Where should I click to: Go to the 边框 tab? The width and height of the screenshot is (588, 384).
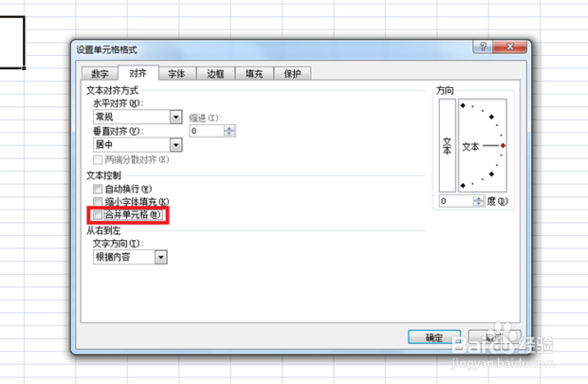click(x=215, y=74)
